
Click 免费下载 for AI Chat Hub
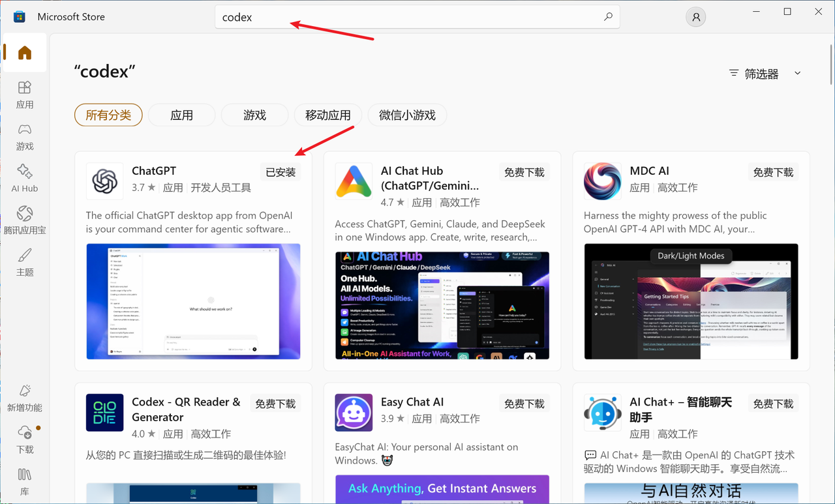[x=524, y=172]
